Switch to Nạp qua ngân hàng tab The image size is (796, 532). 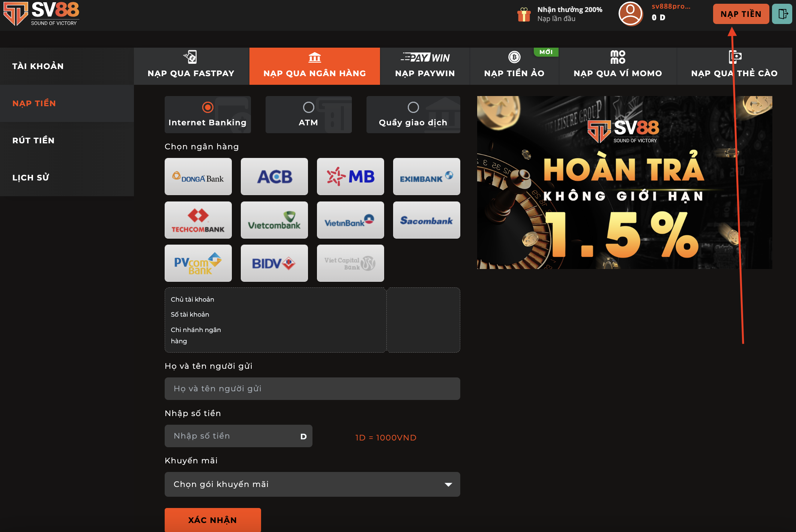pos(315,66)
